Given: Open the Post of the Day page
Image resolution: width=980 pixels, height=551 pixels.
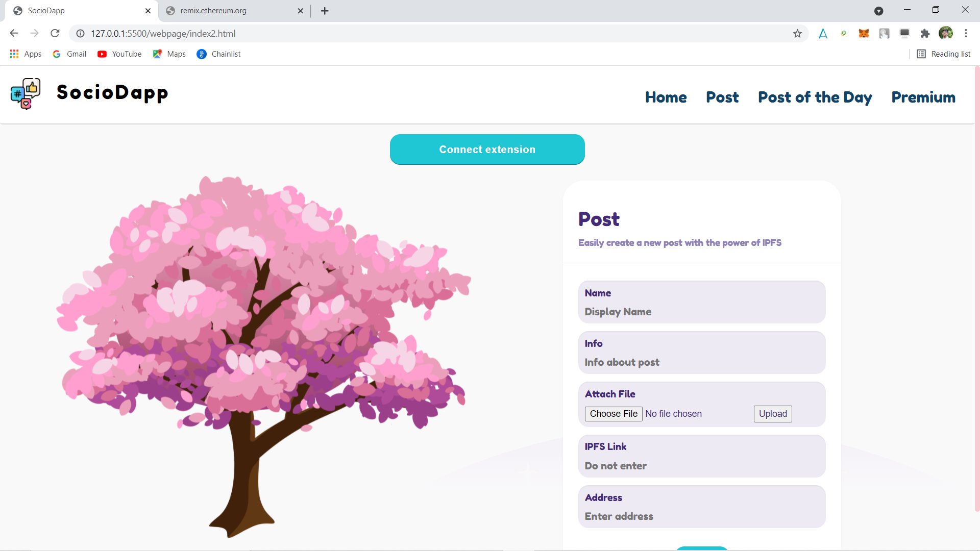Looking at the screenshot, I should (815, 97).
